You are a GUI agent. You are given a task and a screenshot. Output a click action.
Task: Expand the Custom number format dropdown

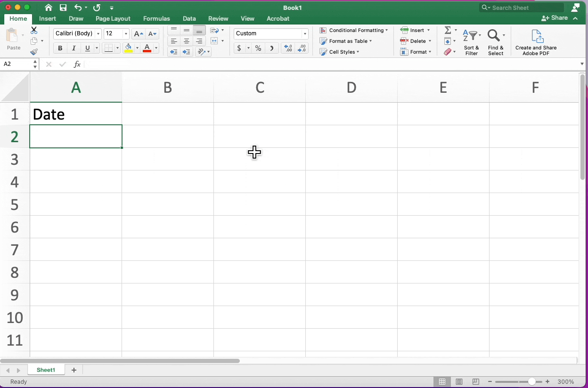click(305, 34)
